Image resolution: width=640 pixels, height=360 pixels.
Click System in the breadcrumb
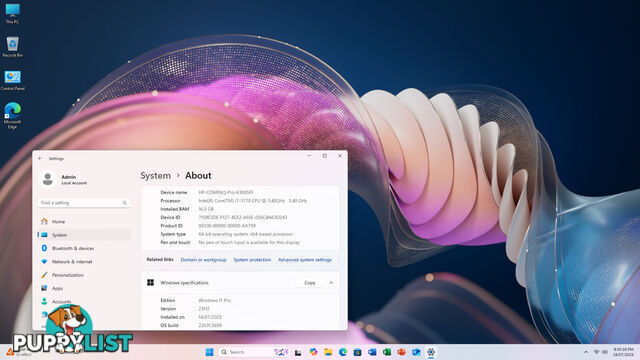pos(156,176)
